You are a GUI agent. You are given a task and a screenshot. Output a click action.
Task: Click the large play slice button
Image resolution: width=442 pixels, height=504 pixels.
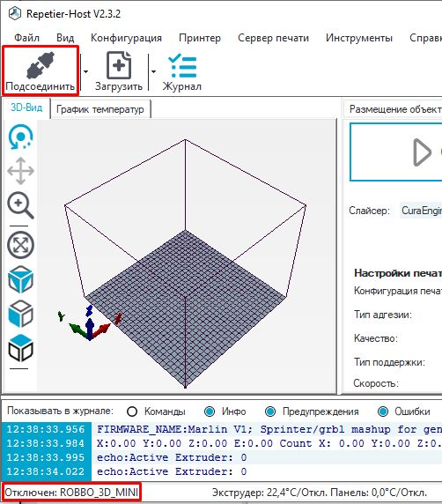point(396,152)
